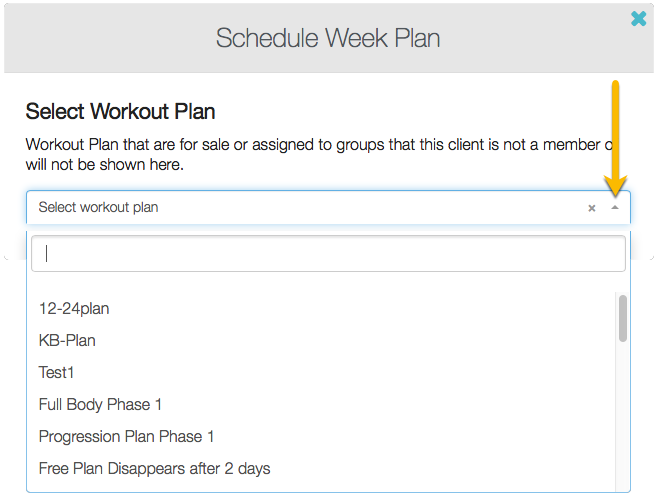Click the gray dialog header bar left of the title
Screen dimensions: 659x501
pyautogui.click(x=100, y=39)
